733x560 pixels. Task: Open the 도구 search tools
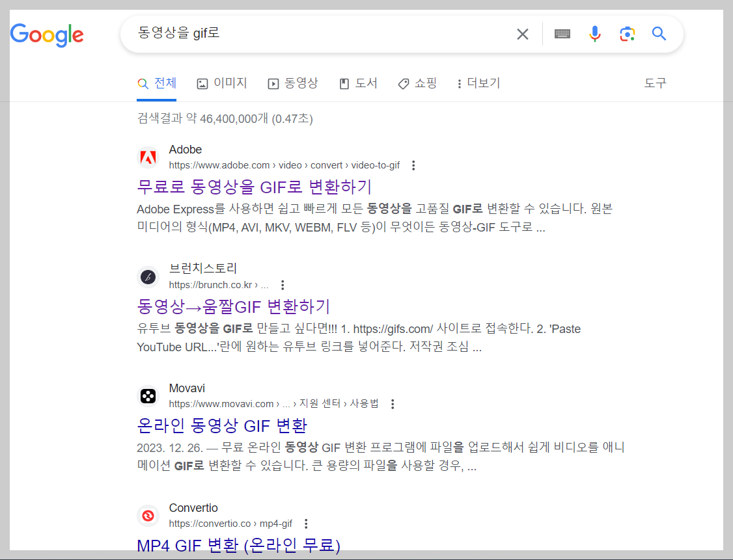point(655,83)
